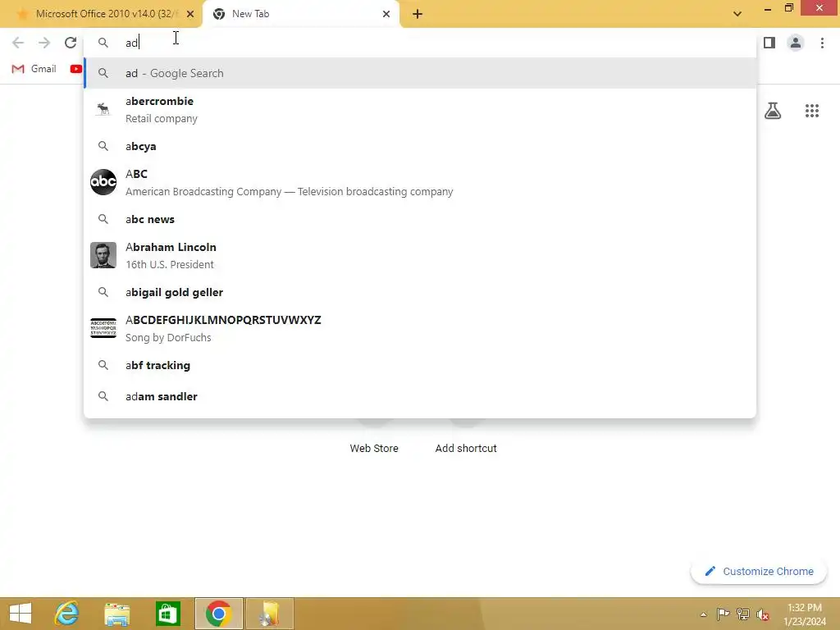Screen dimensions: 840x630
Task: Close the Microsoft Office 2010 tab
Action: tap(190, 14)
